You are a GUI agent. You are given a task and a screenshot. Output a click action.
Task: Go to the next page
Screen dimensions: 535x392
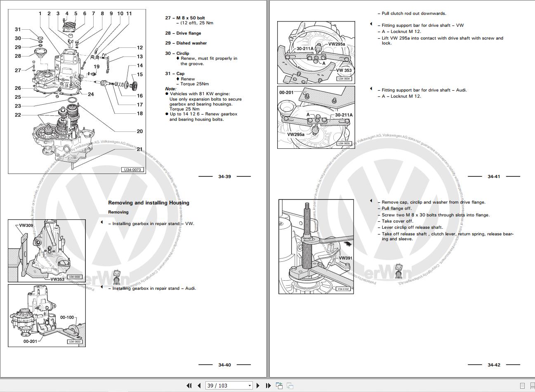[x=258, y=385]
